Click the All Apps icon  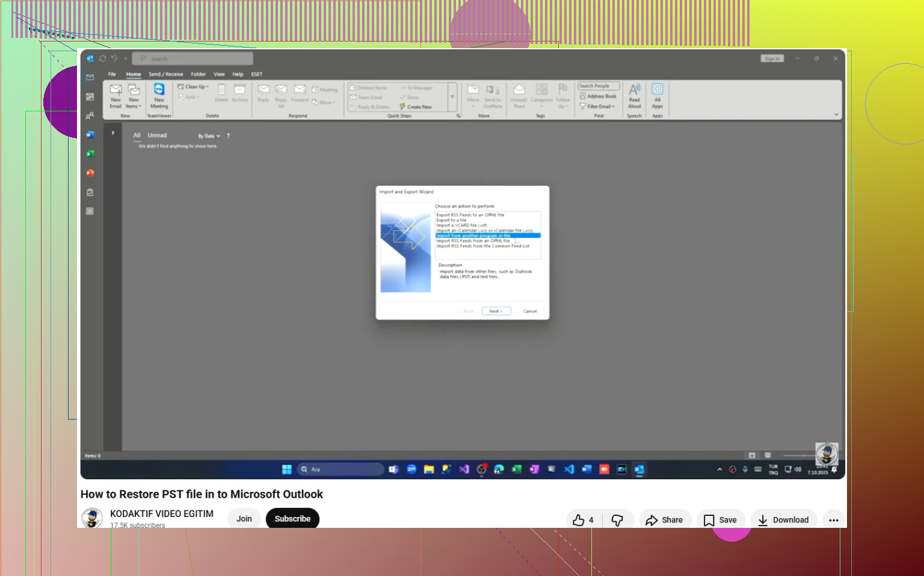pyautogui.click(x=658, y=96)
